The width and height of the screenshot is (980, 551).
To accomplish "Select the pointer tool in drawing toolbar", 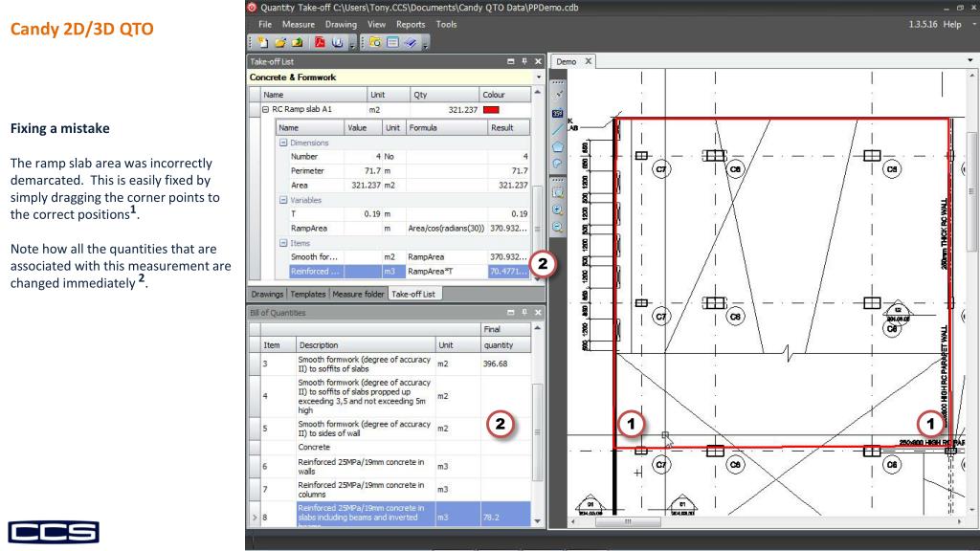I will pyautogui.click(x=558, y=95).
